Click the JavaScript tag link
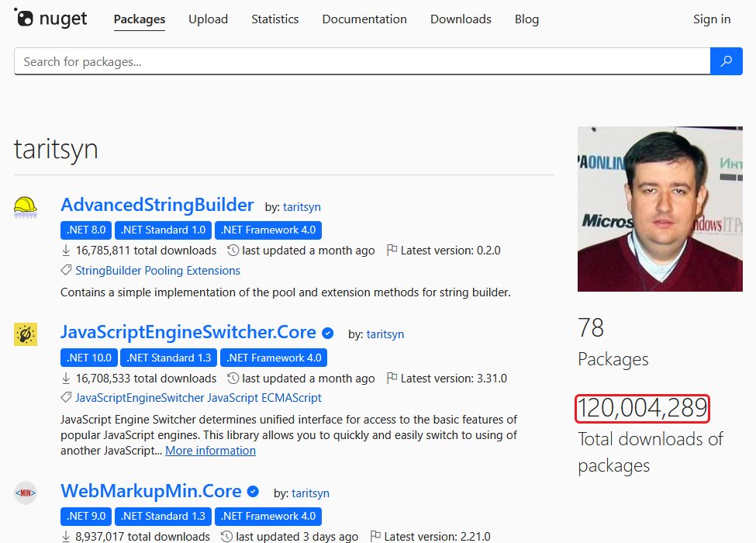This screenshot has height=543, width=756. (x=233, y=398)
